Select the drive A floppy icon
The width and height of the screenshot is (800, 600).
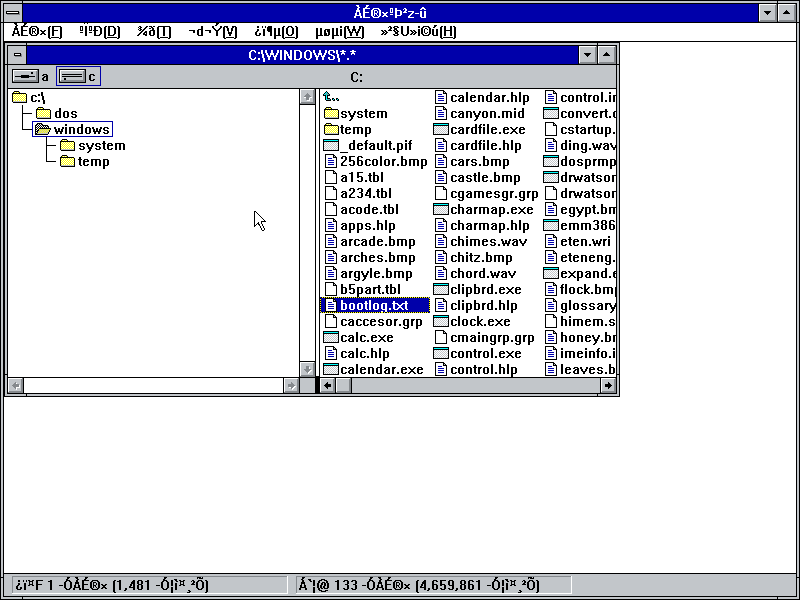pos(25,75)
